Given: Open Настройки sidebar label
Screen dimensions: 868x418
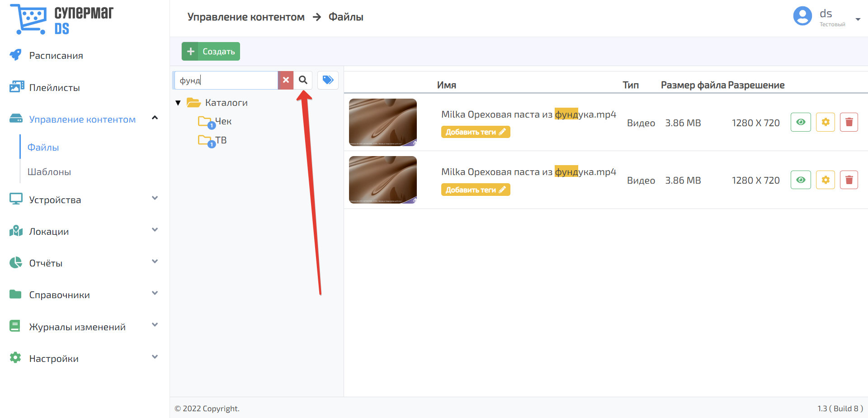Looking at the screenshot, I should point(54,359).
